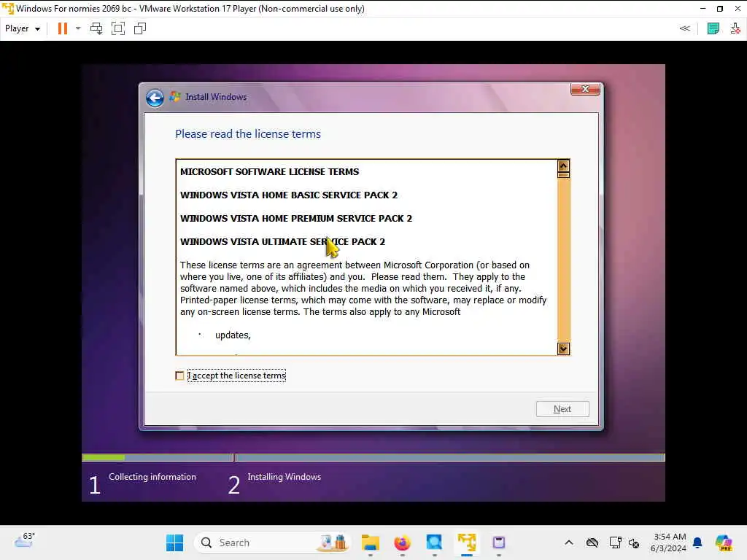Click the VMware removable device icon
Viewport: 747px width, 560px height.
(735, 28)
